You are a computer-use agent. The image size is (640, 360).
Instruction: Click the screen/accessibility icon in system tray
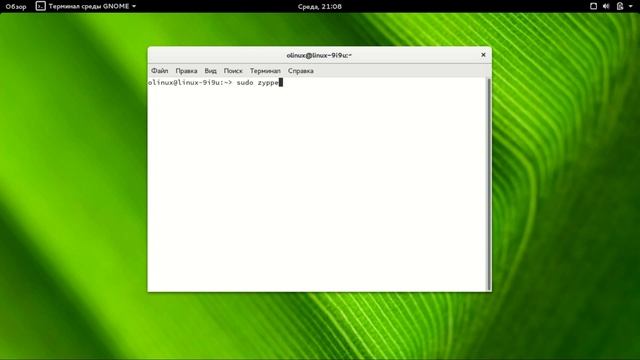coord(593,6)
